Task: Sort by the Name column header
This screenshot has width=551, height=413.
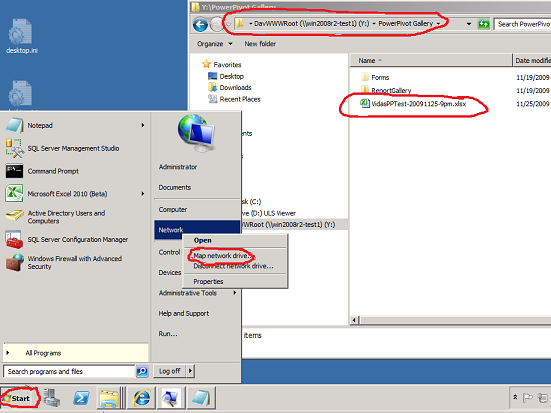Action: tap(431, 60)
